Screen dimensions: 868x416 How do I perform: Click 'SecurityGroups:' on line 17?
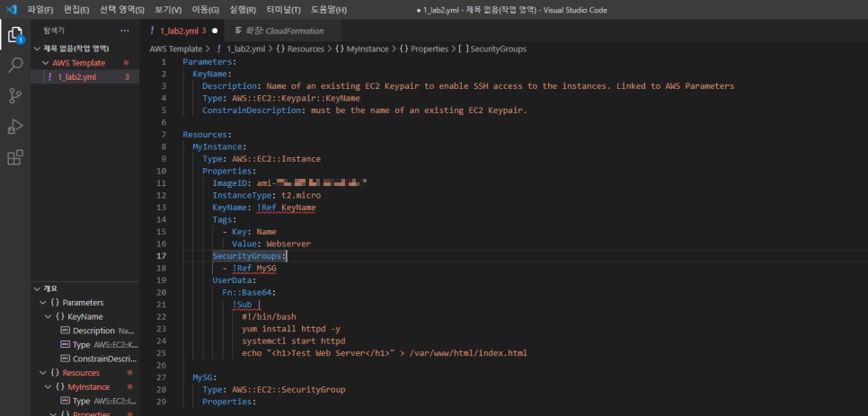(x=249, y=256)
